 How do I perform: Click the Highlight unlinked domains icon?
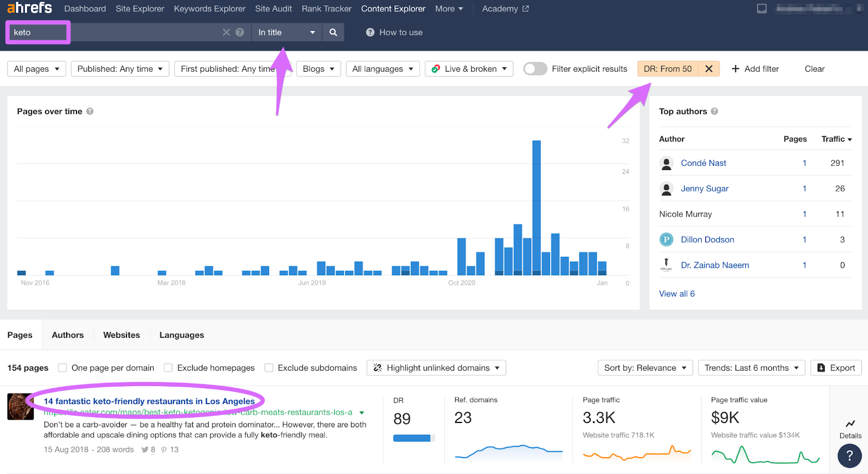[378, 368]
